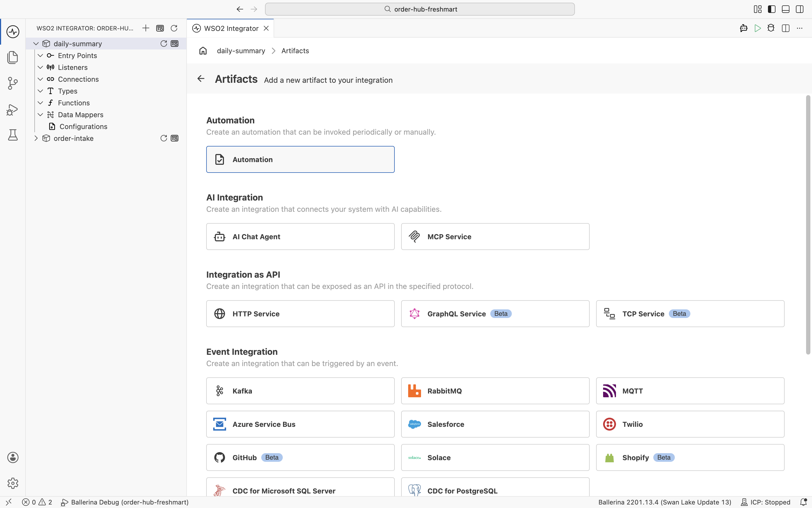Collapse the Entry Points tree section
This screenshot has height=508, width=812.
coord(40,55)
